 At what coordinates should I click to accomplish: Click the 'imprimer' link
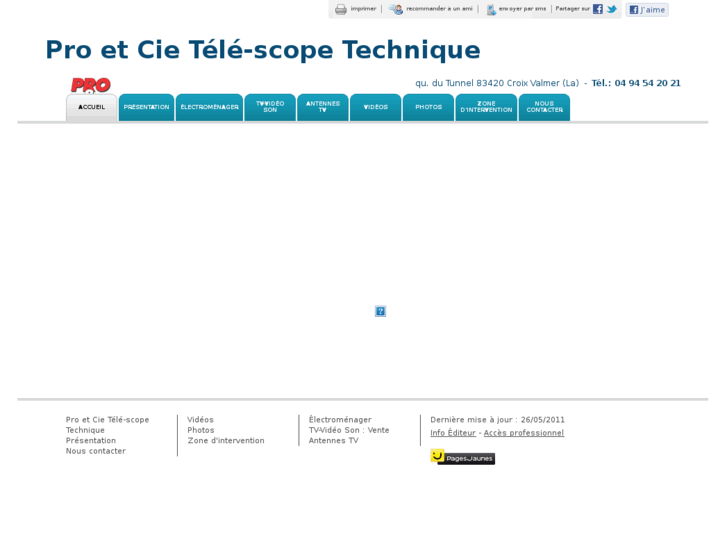[x=363, y=8]
